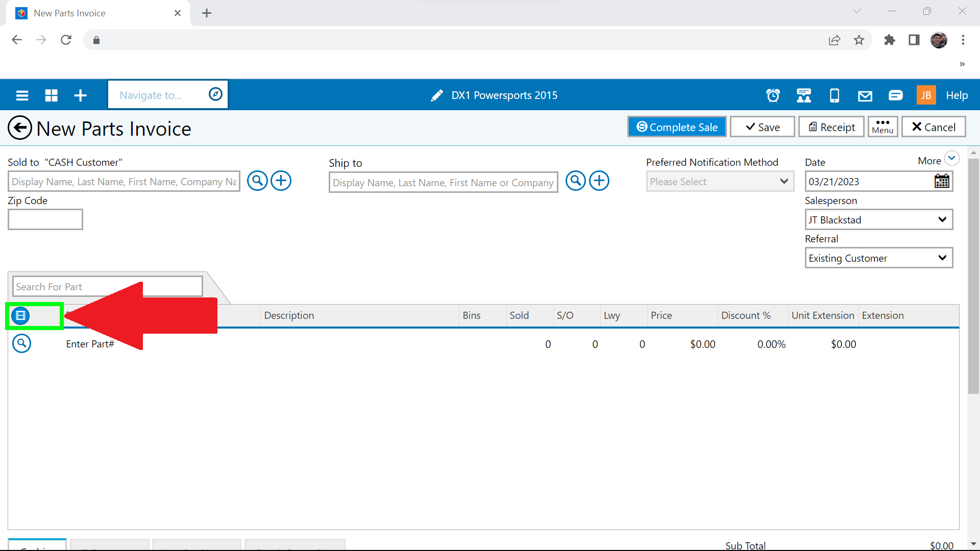
Task: Open the grid dashboard icon
Action: (51, 95)
